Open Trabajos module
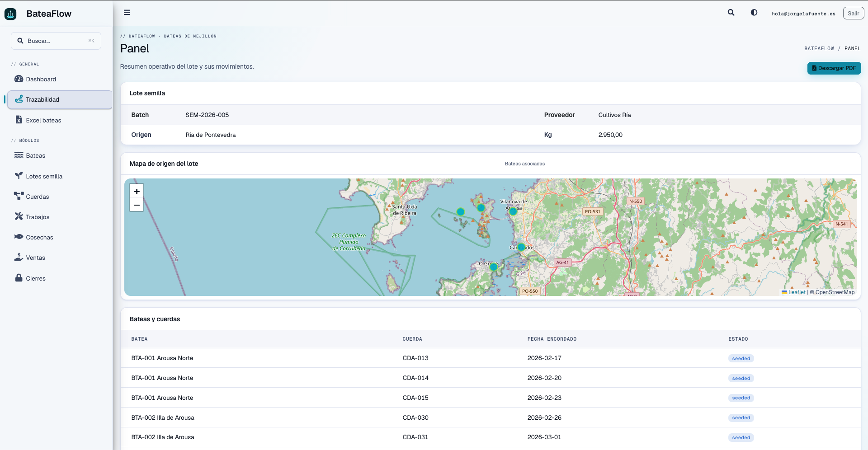The image size is (868, 450). coord(60,217)
